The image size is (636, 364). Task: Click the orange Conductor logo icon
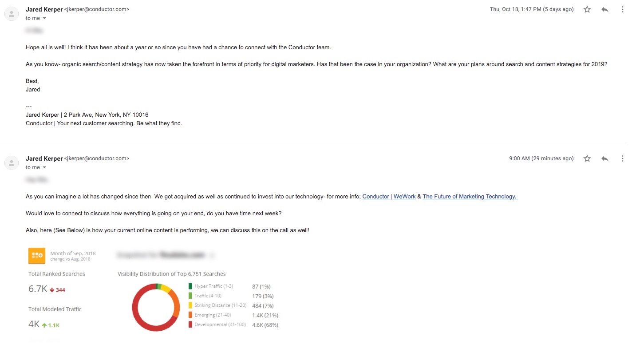pos(37,256)
